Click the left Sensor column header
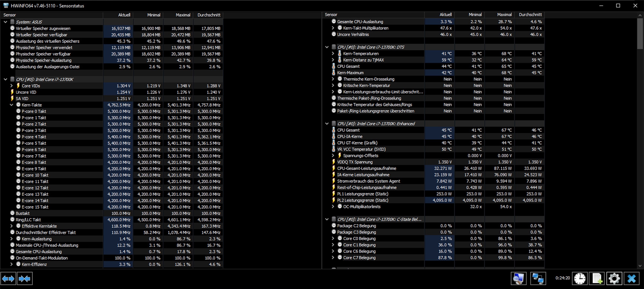Viewport: 644px width, 289px height. [52, 15]
